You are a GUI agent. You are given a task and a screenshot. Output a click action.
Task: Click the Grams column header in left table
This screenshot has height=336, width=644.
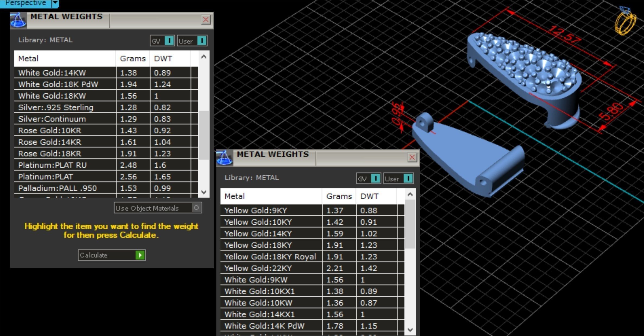coord(132,59)
